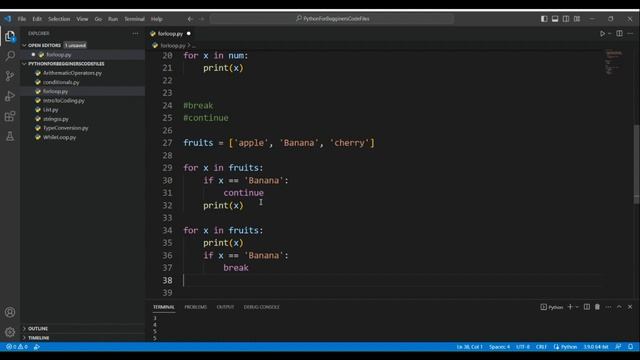
Task: Maximize the panel with up chevron
Action: (x=619, y=307)
